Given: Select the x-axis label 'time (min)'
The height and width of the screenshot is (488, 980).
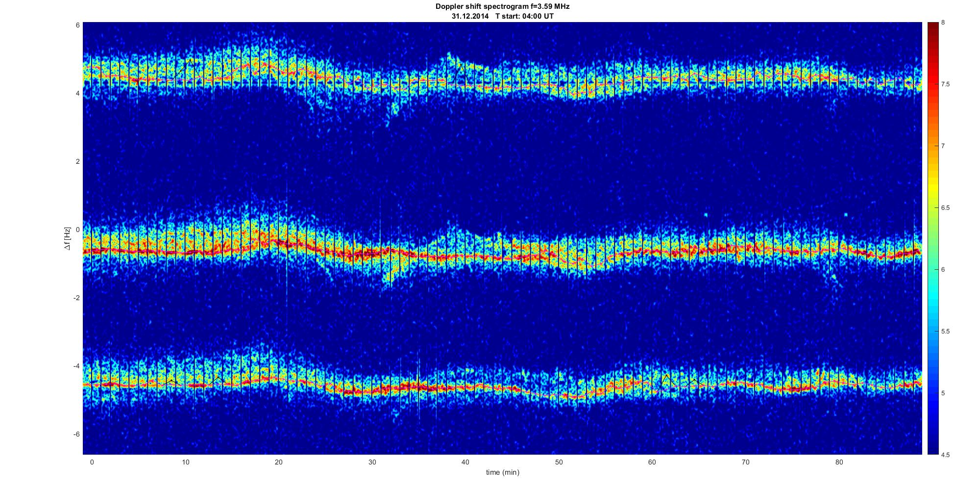Looking at the screenshot, I should [x=503, y=472].
